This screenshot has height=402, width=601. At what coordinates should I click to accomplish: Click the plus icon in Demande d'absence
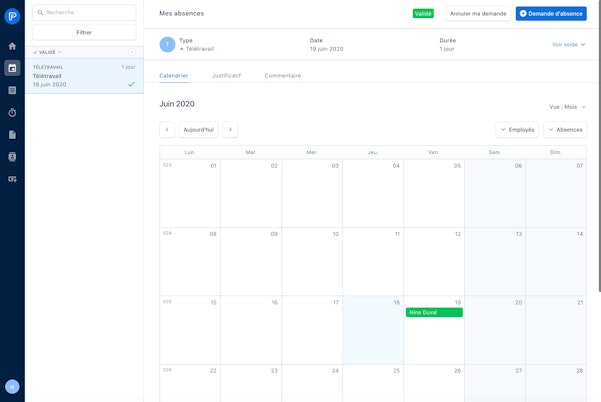tap(523, 13)
